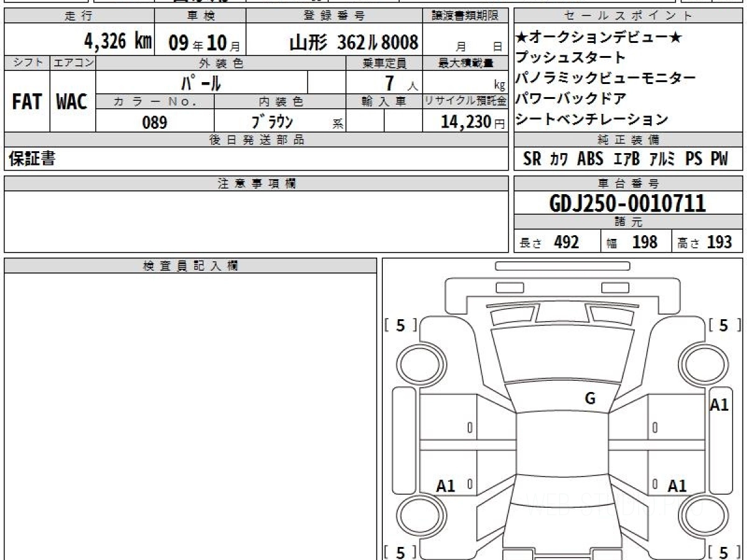Click the front-left tire rating [5]
Screen dimensions: 747x560
(x=400, y=325)
